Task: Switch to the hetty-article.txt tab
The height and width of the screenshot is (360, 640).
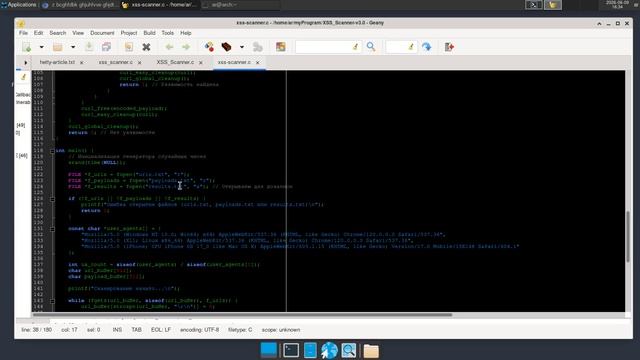Action: (x=57, y=62)
